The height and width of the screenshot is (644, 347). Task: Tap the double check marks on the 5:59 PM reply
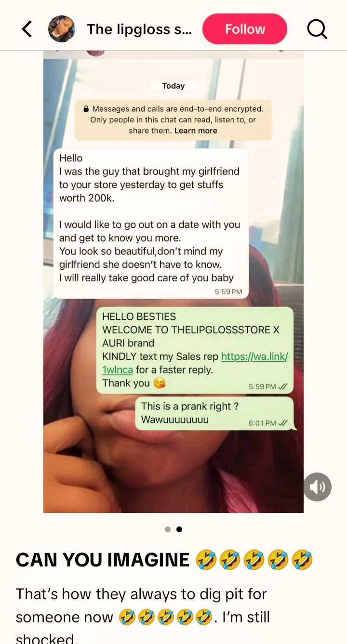pyautogui.click(x=283, y=386)
